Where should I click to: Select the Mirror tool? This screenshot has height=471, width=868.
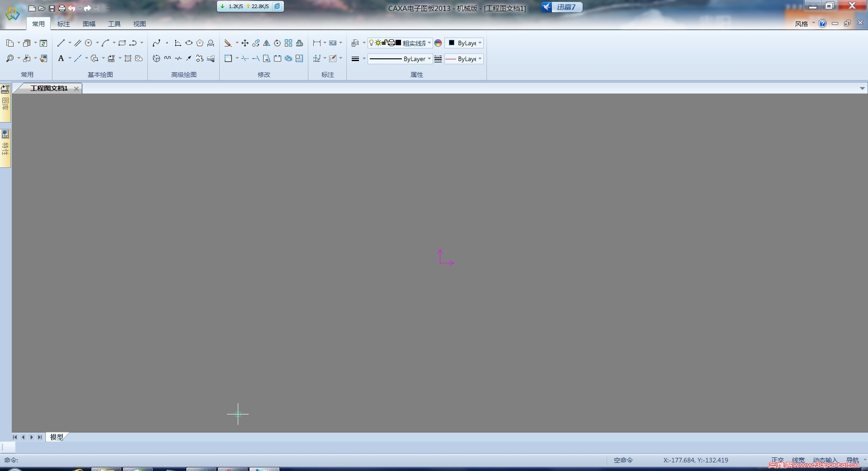[267, 43]
